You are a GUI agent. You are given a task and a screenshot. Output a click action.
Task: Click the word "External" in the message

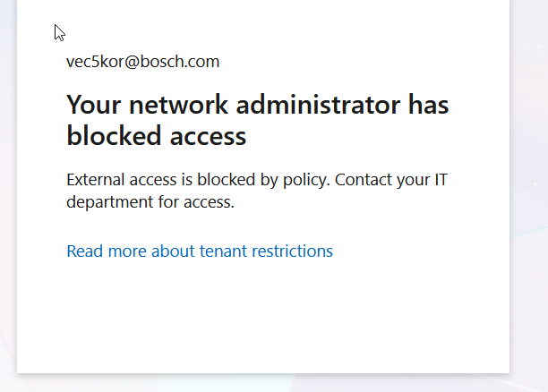click(x=95, y=180)
